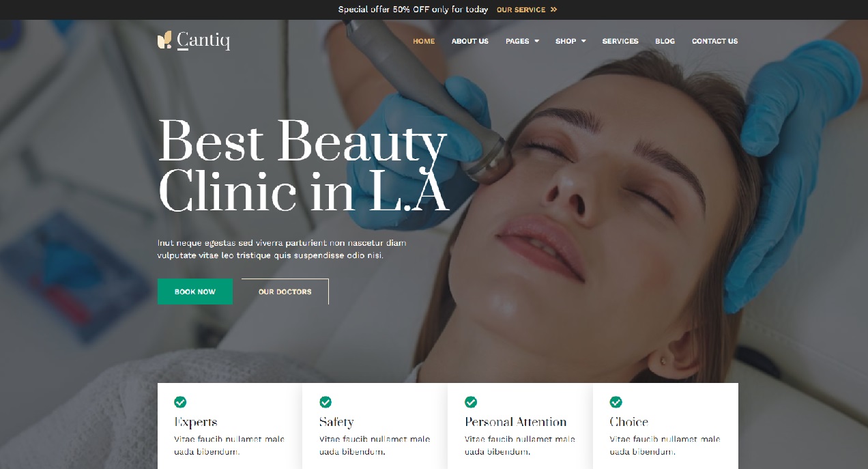The height and width of the screenshot is (469, 868).
Task: Click the Best Beauty Clinic headline
Action: 303,166
